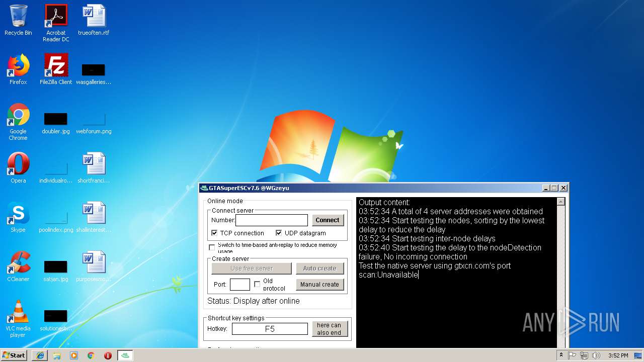
Task: Uncheck the TCP connection checkbox
Action: pyautogui.click(x=214, y=233)
